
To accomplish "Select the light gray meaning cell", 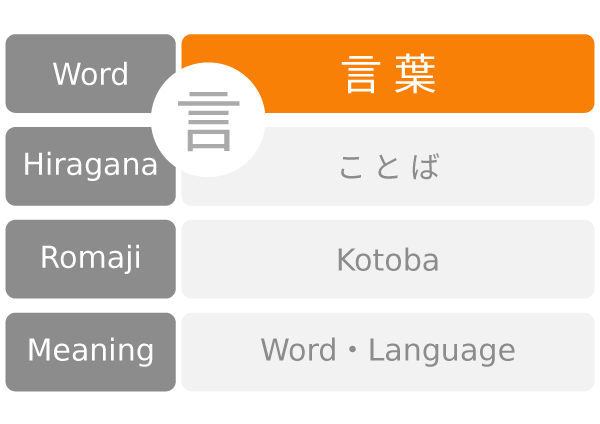I will tap(560, 352).
